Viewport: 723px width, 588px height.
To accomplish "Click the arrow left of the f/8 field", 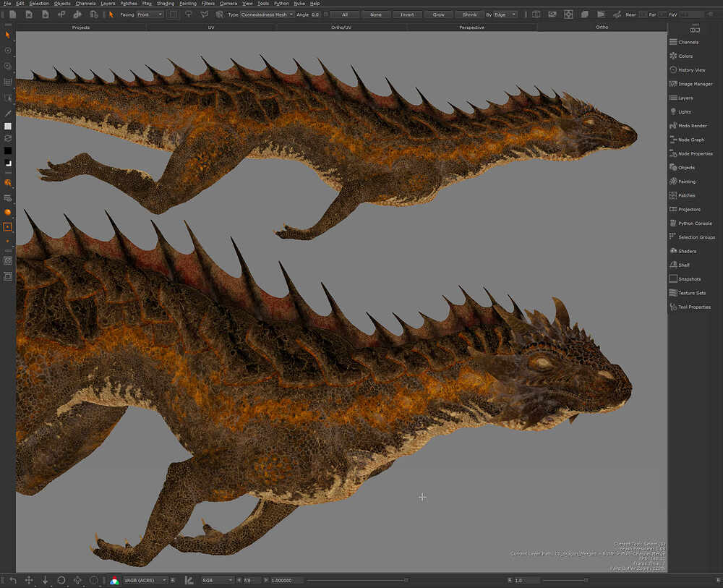I will pos(239,581).
